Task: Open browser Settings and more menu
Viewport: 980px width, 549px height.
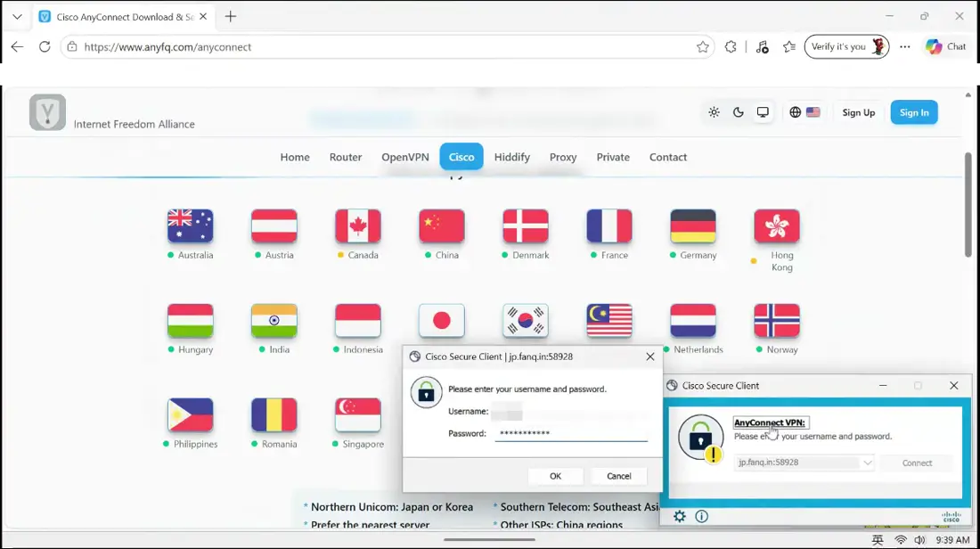Action: (905, 47)
